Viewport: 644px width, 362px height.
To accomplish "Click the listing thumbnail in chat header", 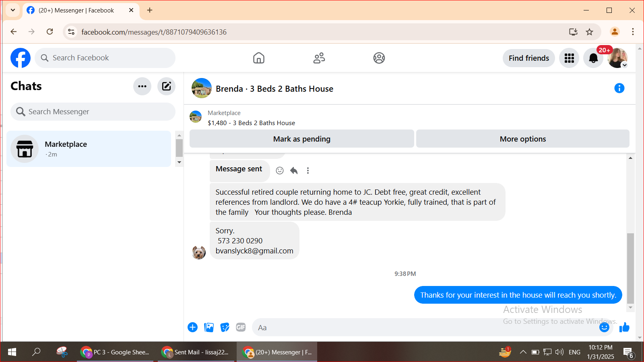I will [202, 88].
